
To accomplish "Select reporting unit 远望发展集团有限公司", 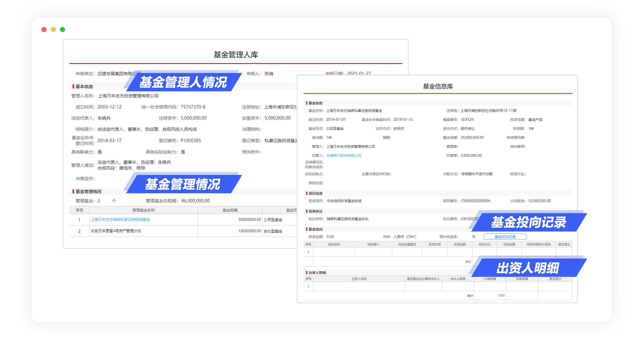I will point(119,74).
